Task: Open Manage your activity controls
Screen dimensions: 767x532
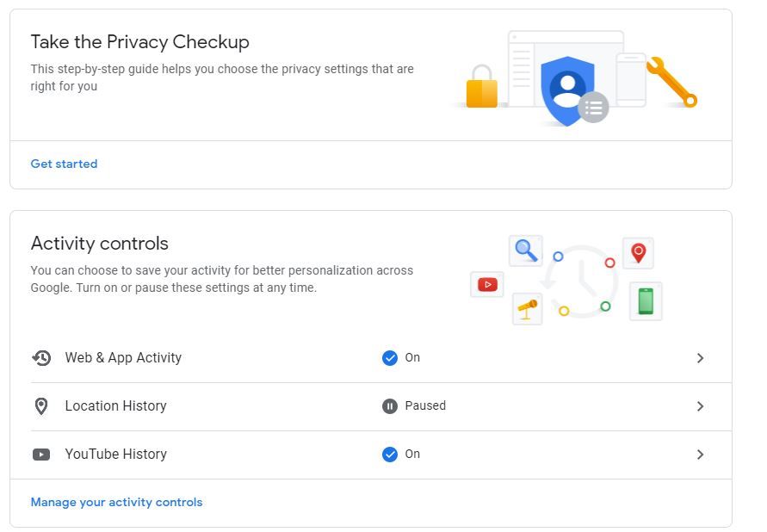Action: pyautogui.click(x=116, y=502)
